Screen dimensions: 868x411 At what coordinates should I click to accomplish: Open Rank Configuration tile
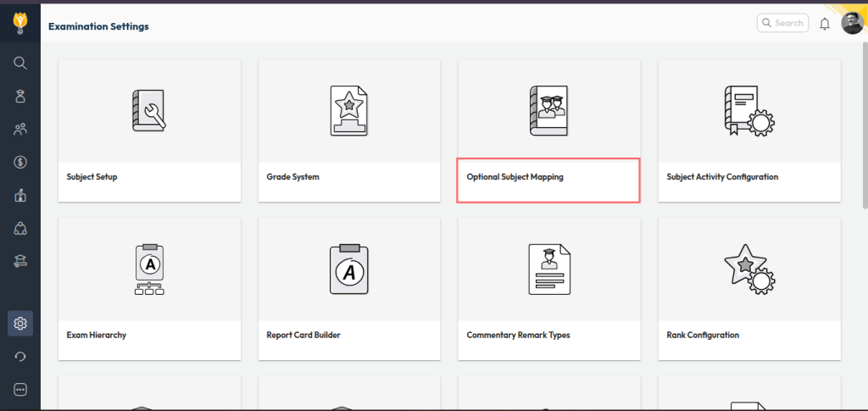[x=749, y=288]
